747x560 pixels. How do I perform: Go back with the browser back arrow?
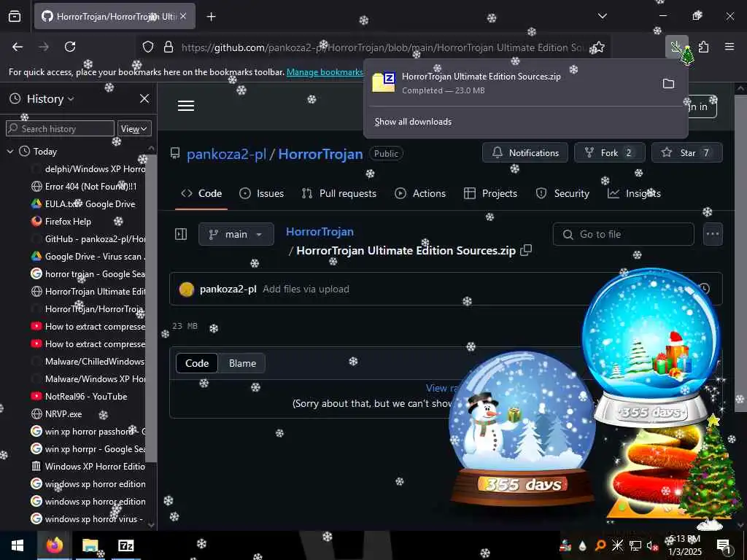[x=18, y=47]
